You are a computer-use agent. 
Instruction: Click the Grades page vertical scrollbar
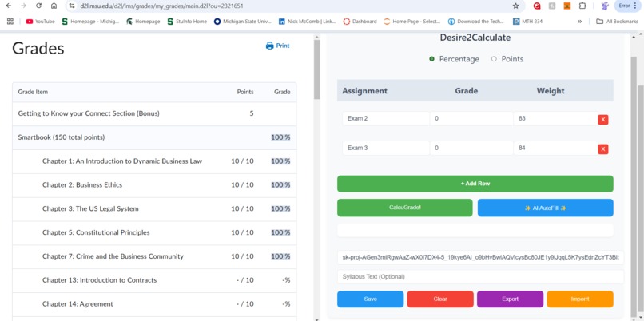[x=316, y=69]
